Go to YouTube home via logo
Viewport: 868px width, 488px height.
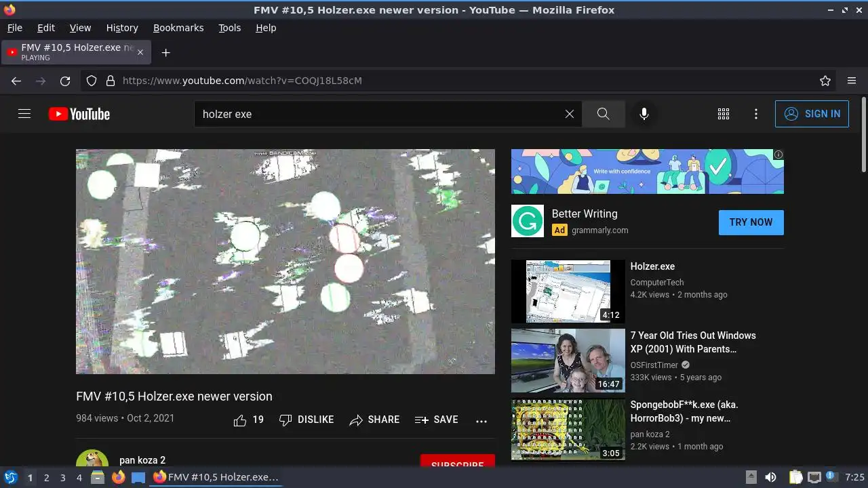(x=79, y=114)
